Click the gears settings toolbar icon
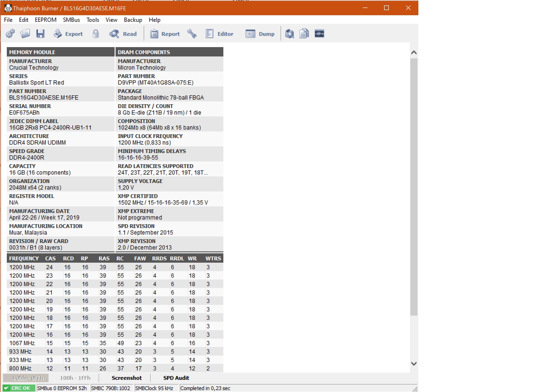540x392 pixels. (10, 34)
